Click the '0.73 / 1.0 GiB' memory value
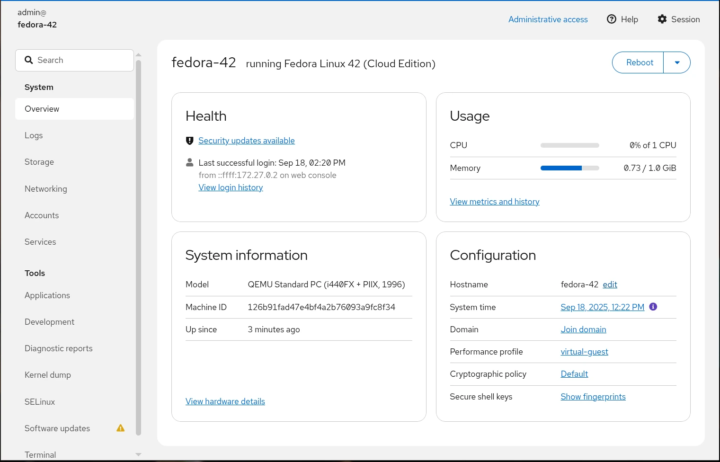 coord(650,168)
